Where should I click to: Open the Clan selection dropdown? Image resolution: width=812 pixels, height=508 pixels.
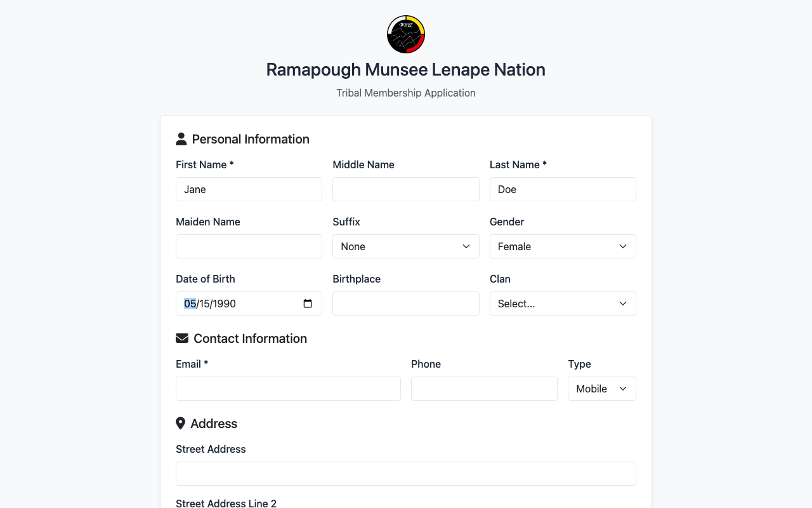point(562,304)
